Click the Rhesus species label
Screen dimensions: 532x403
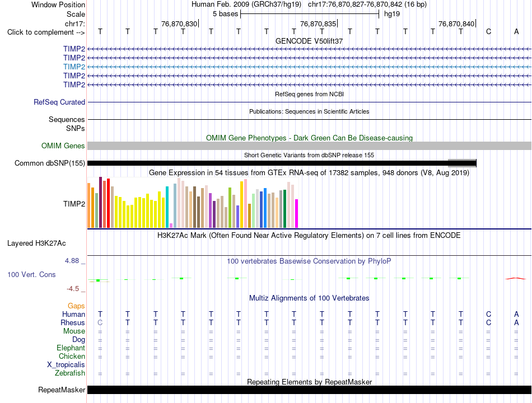point(73,322)
